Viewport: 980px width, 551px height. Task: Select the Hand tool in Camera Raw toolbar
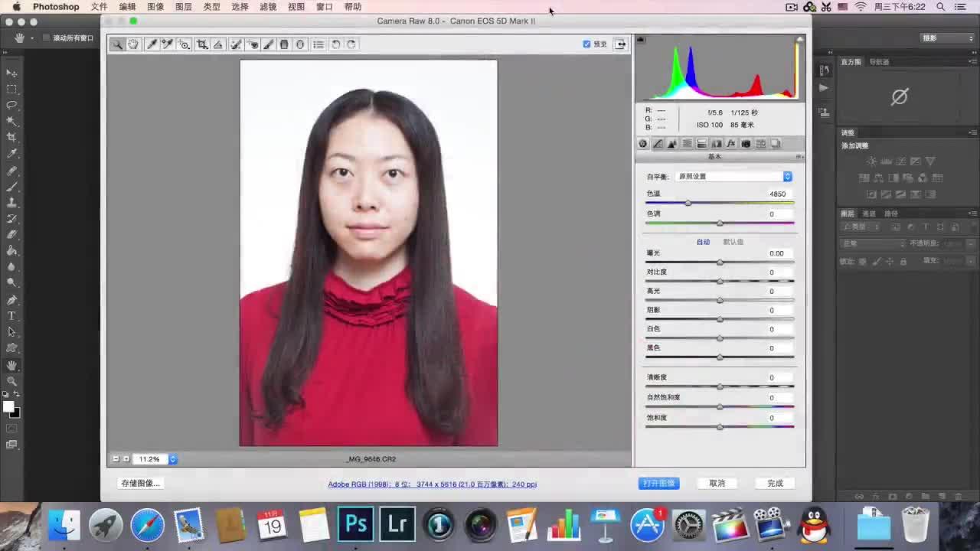[133, 44]
